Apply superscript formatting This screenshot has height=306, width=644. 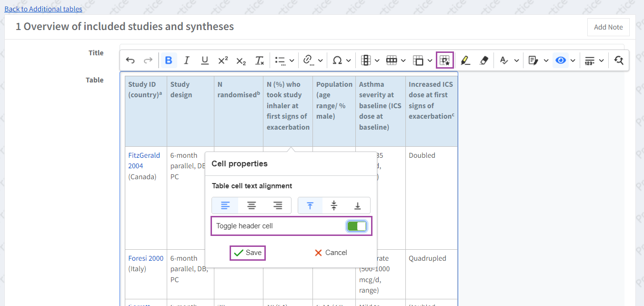pyautogui.click(x=223, y=61)
